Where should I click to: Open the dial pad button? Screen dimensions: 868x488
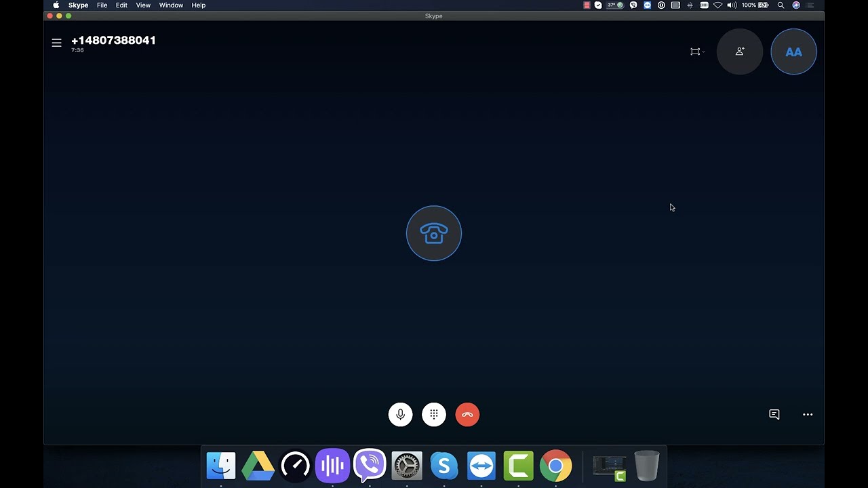pyautogui.click(x=434, y=414)
